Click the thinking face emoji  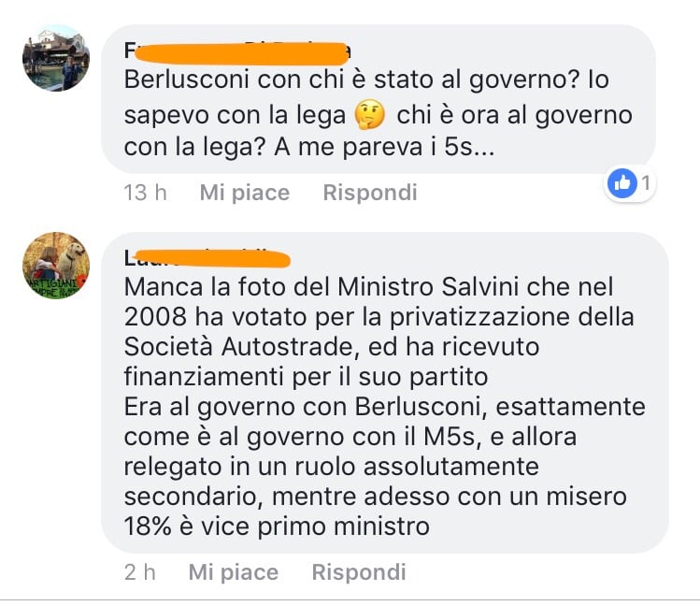click(370, 115)
